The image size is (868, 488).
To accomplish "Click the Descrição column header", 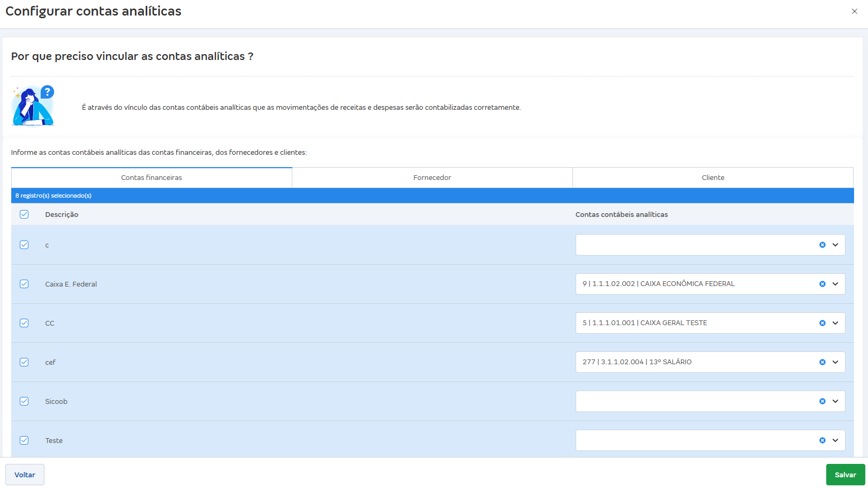I will point(62,214).
